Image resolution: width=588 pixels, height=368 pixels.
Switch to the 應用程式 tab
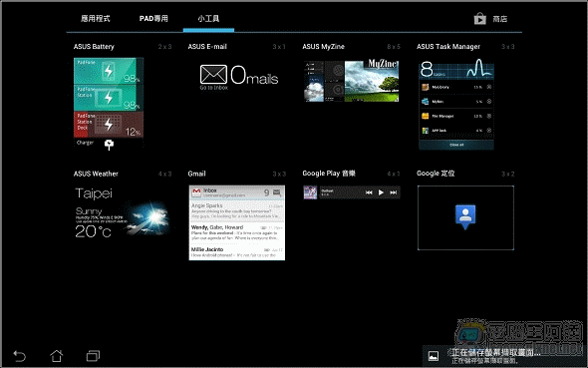tap(96, 18)
